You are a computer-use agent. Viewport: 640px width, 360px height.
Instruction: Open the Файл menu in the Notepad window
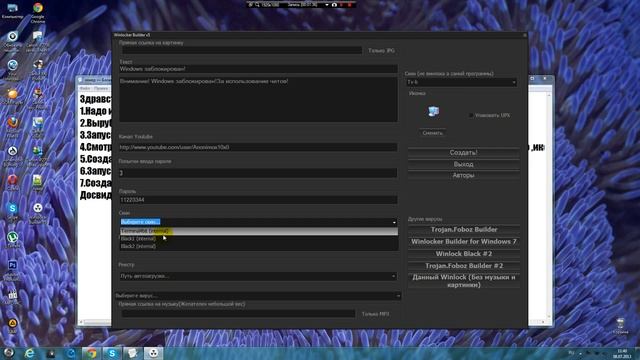tap(85, 88)
